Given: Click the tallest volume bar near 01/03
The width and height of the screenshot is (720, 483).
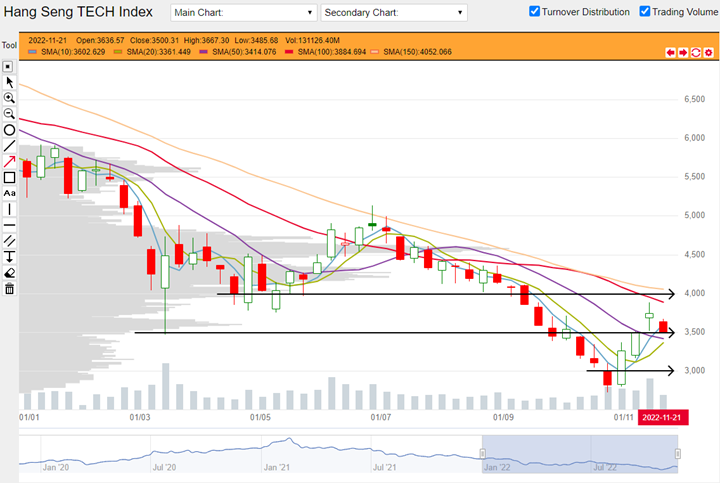Looking at the screenshot, I should (x=165, y=386).
